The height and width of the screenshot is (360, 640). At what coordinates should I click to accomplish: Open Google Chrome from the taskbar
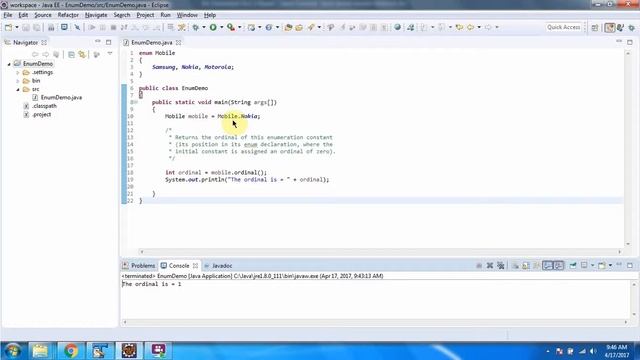(x=71, y=351)
